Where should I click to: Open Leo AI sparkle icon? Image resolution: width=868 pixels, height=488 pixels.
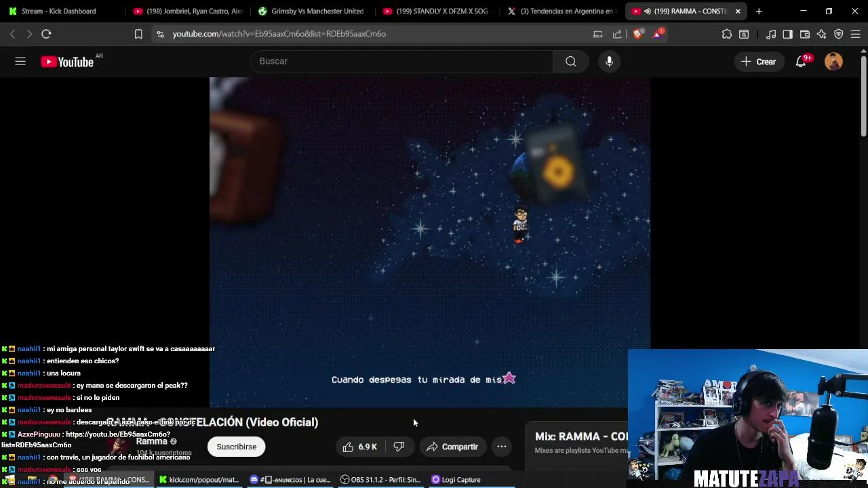(822, 34)
